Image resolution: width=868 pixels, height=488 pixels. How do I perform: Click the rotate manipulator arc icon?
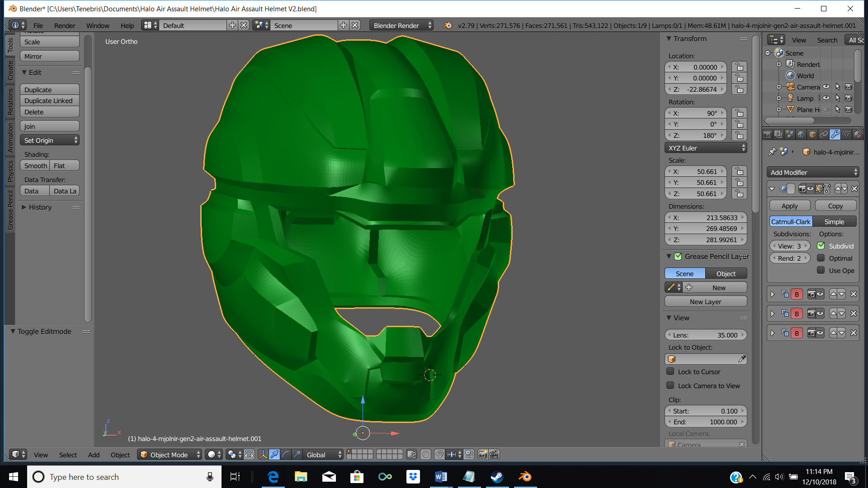click(x=286, y=455)
